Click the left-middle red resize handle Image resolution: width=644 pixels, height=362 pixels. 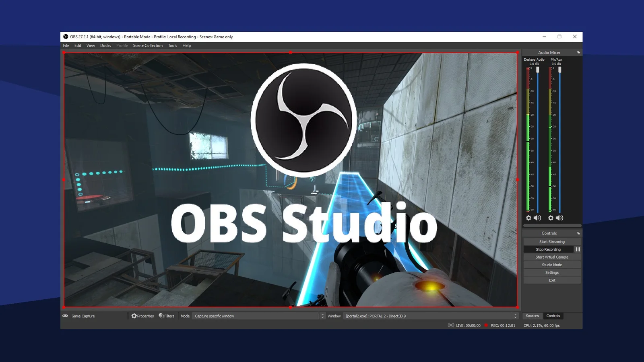[64, 180]
